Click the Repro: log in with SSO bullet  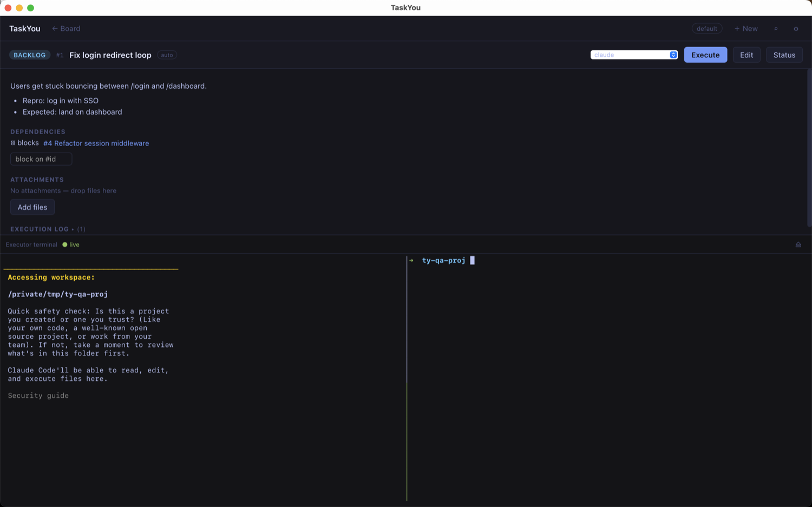tap(61, 101)
